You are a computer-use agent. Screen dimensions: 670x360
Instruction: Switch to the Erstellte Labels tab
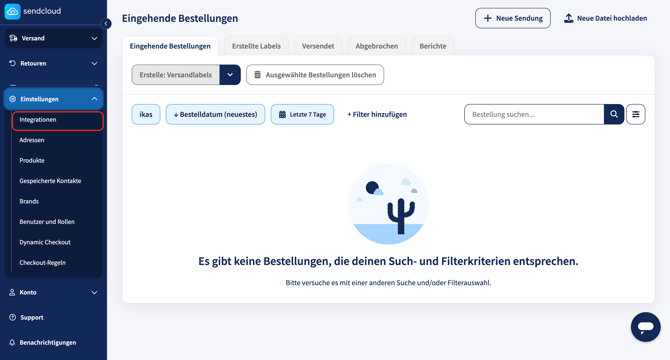256,46
